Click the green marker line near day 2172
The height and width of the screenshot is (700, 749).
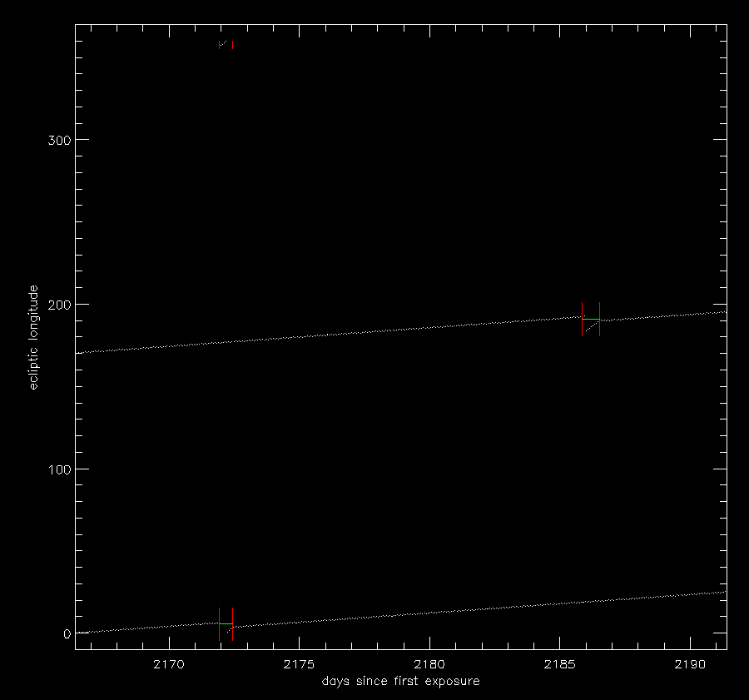click(226, 623)
